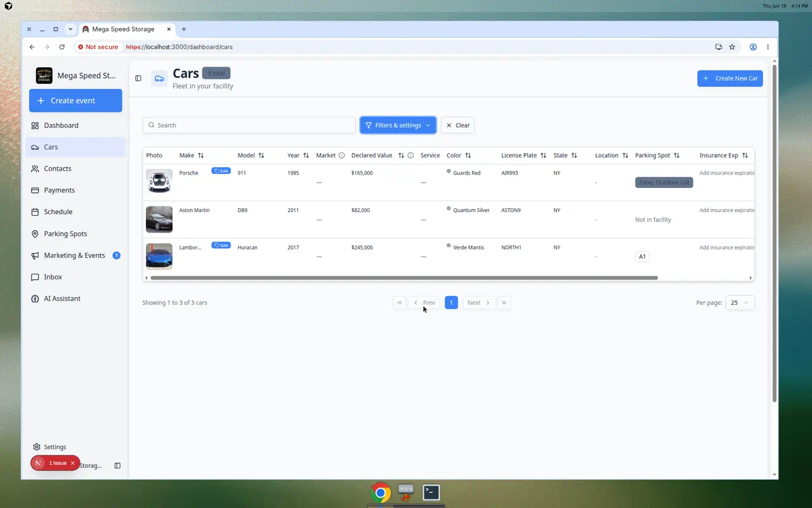812x508 pixels.
Task: Go to first page double-arrow button
Action: [399, 303]
